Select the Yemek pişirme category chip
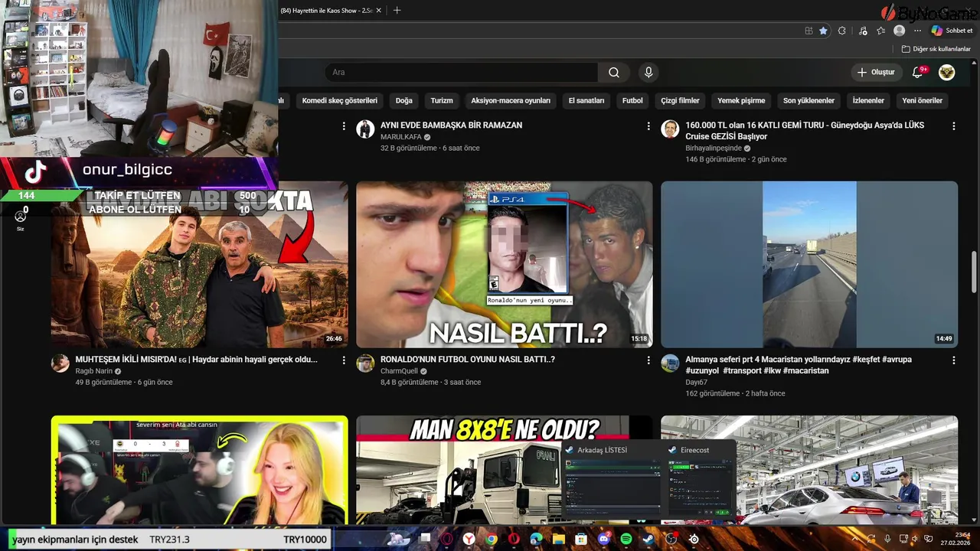 click(x=741, y=100)
